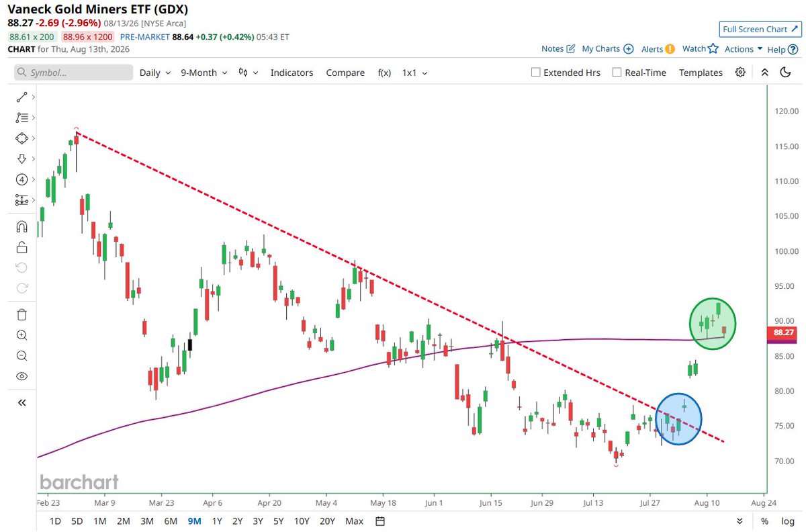Open the 9-Month period dropdown
Image resolution: width=806 pixels, height=532 pixels.
(204, 73)
